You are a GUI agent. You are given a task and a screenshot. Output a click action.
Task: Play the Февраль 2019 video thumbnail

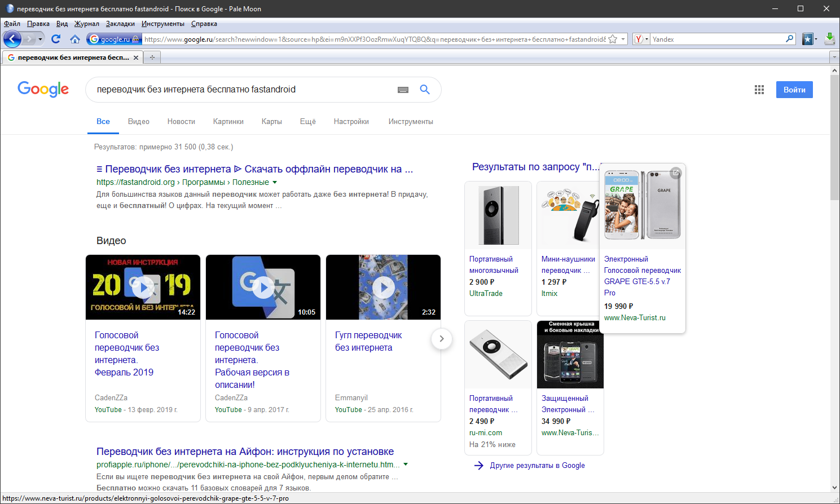click(143, 287)
